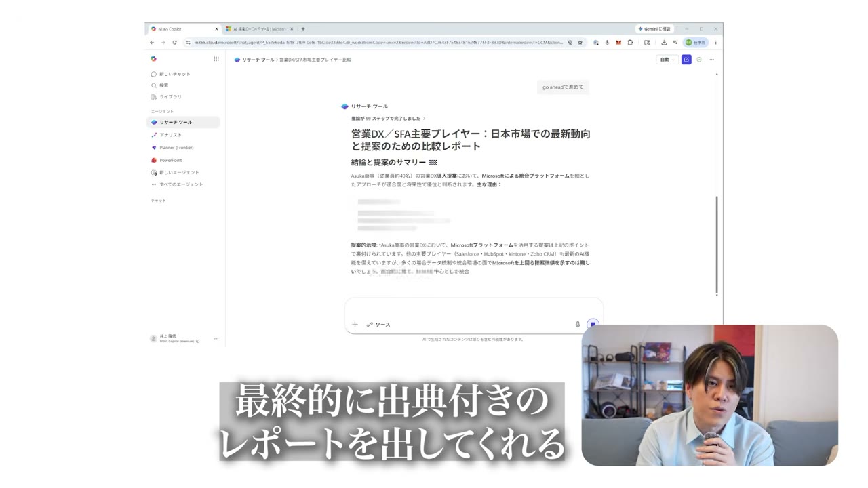Click the browser forward arrow
This screenshot has height=488, width=868.
click(163, 43)
